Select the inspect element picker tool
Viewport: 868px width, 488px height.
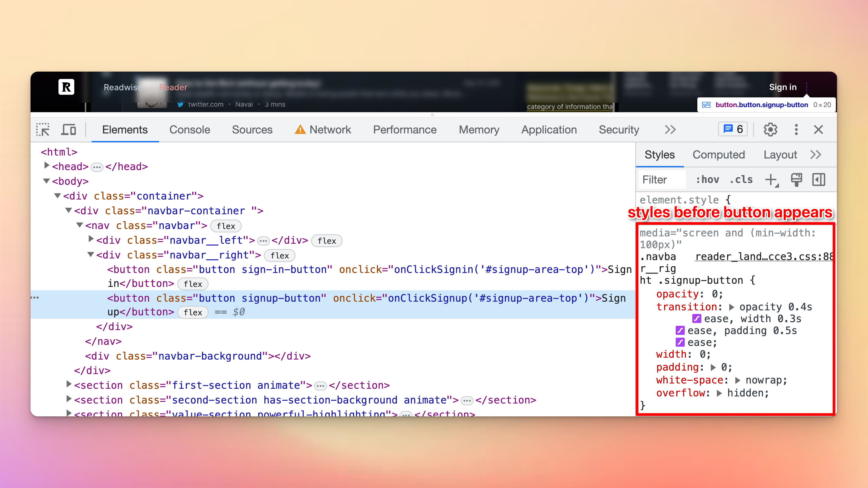tap(43, 129)
